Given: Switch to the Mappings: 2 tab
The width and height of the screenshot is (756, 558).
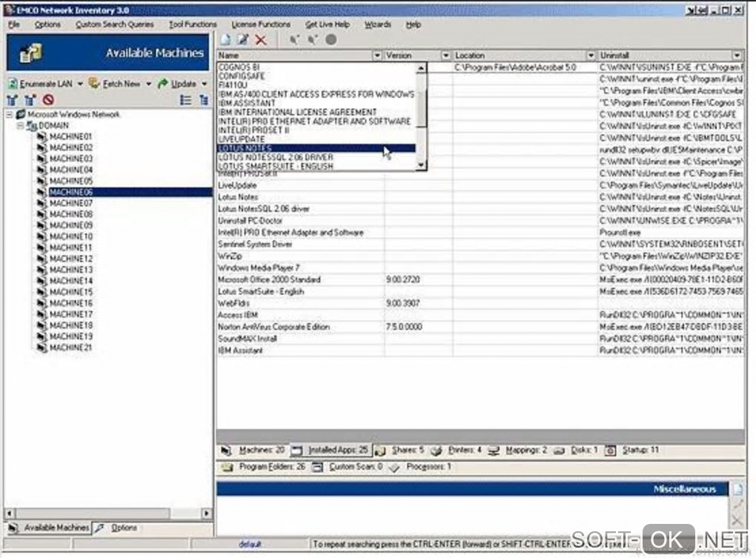Looking at the screenshot, I should click(x=517, y=451).
